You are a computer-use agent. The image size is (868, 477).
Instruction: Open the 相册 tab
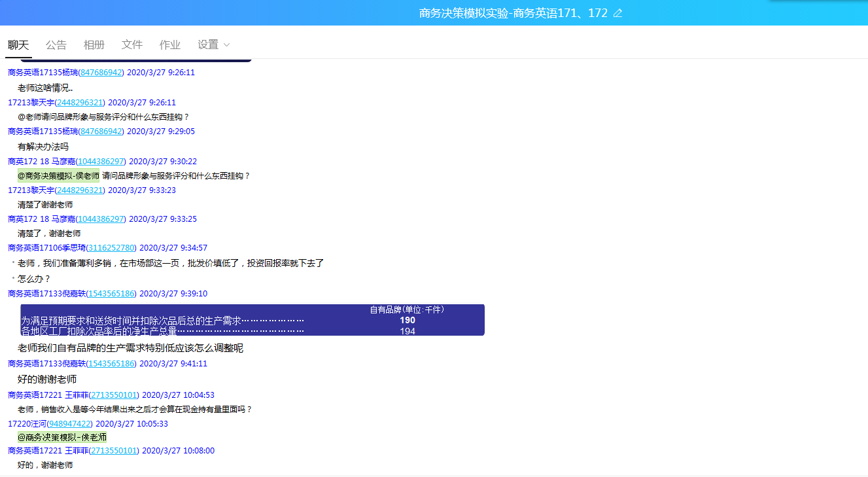94,44
